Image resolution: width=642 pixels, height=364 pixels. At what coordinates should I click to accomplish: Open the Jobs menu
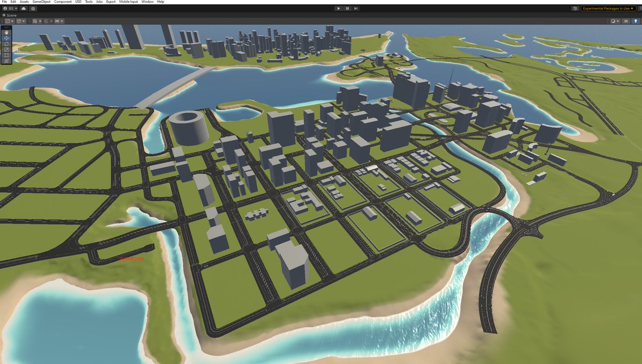(100, 2)
